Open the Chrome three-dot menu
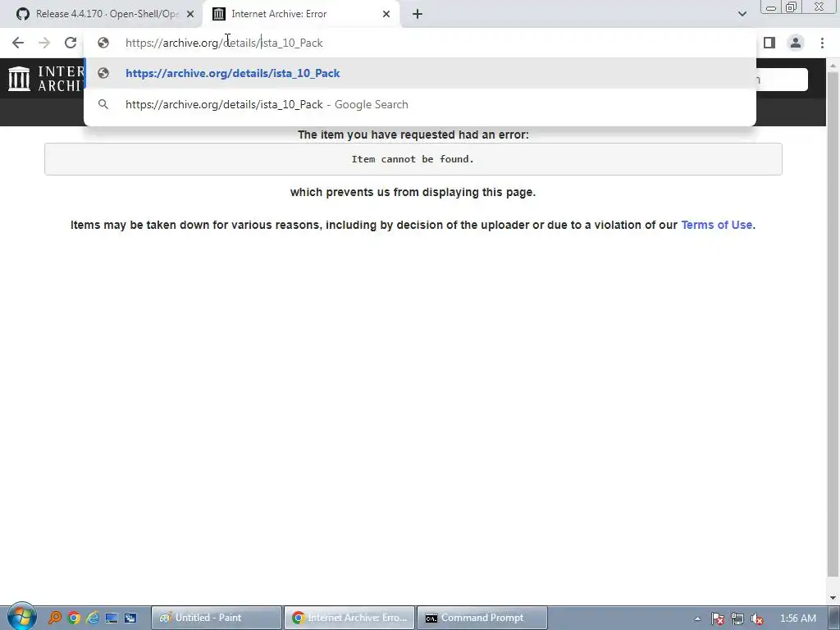The width and height of the screenshot is (840, 630). click(x=822, y=43)
